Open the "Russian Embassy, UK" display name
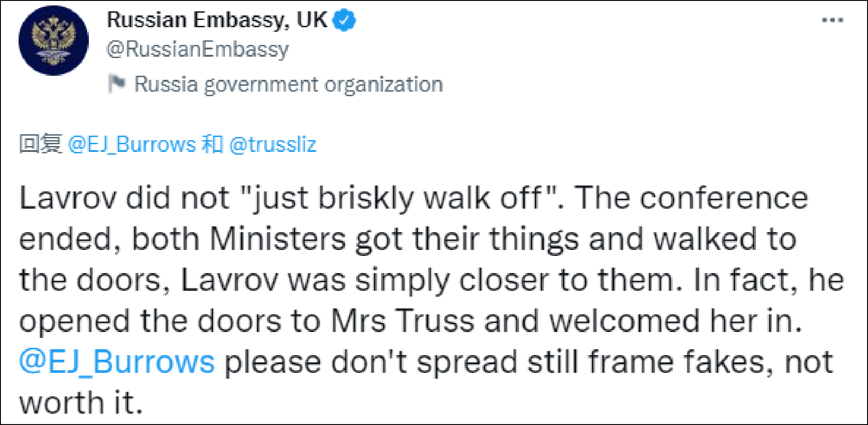Image resolution: width=868 pixels, height=425 pixels. click(x=217, y=20)
